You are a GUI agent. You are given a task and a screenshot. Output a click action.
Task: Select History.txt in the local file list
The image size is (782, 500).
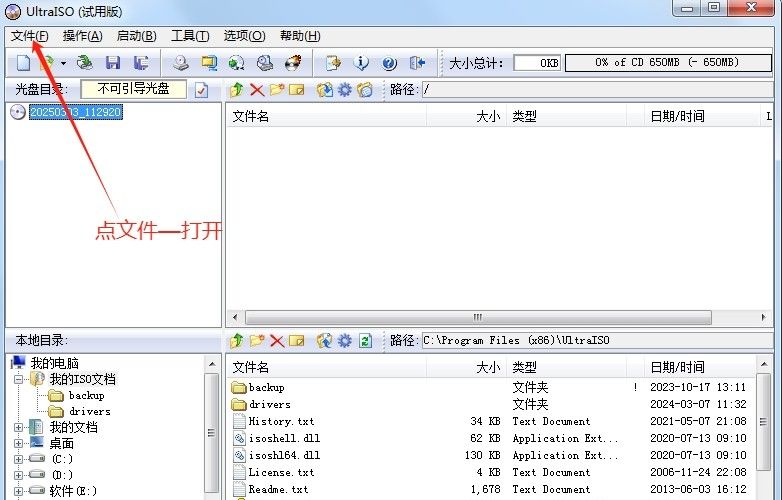281,422
